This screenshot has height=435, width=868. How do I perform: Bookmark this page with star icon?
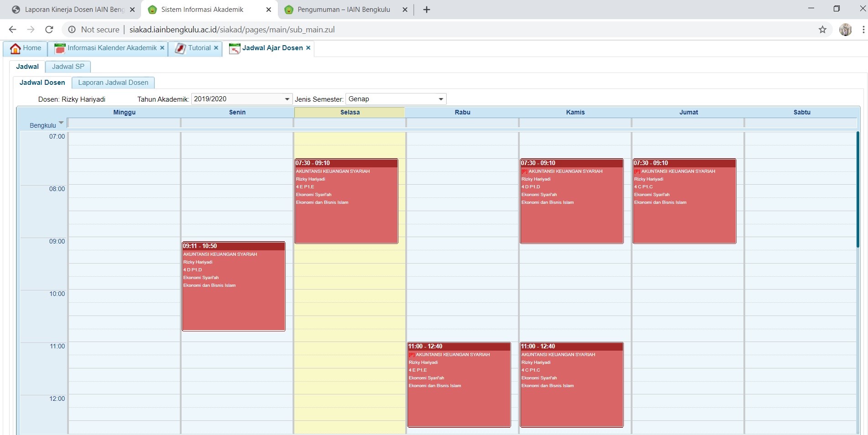click(x=822, y=30)
